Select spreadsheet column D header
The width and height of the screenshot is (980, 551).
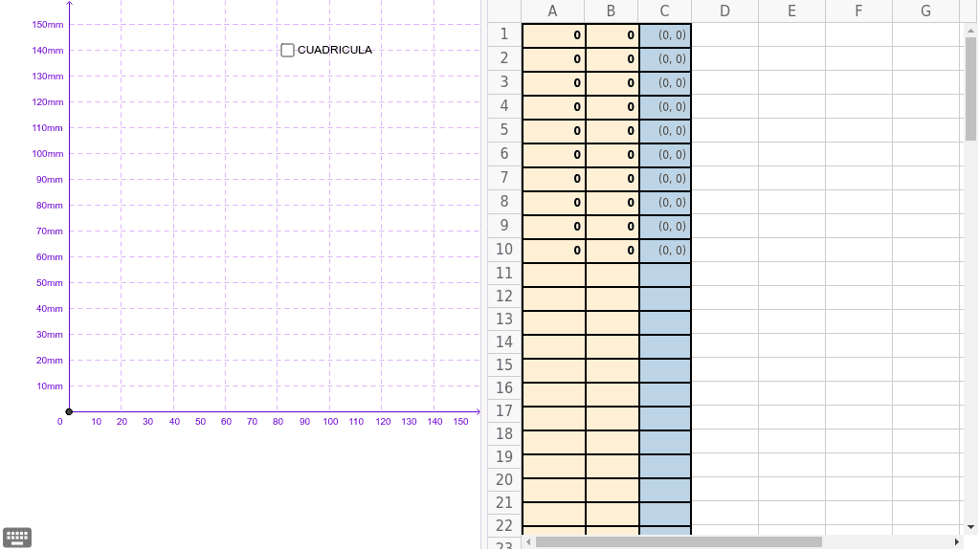725,11
